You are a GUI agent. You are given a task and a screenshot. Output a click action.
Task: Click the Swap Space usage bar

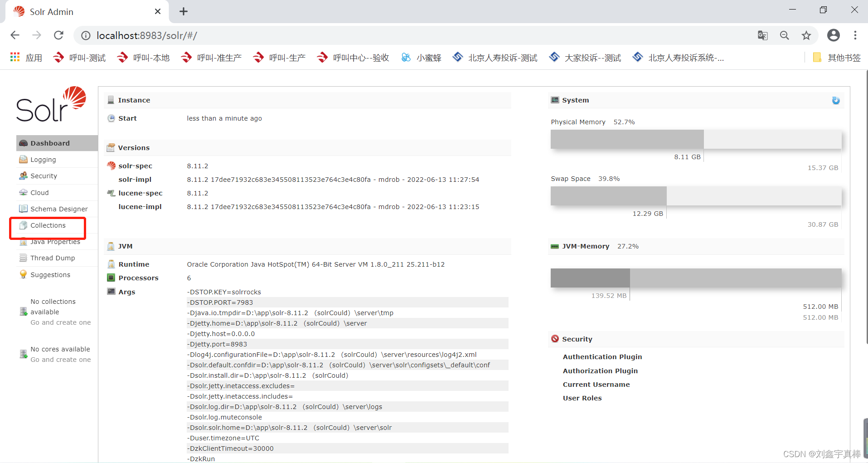[696, 196]
